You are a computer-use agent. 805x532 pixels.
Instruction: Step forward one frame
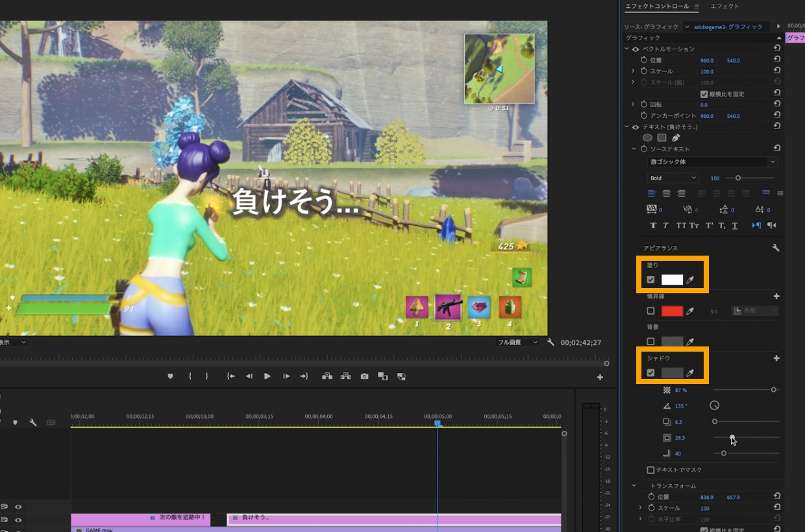coord(286,376)
